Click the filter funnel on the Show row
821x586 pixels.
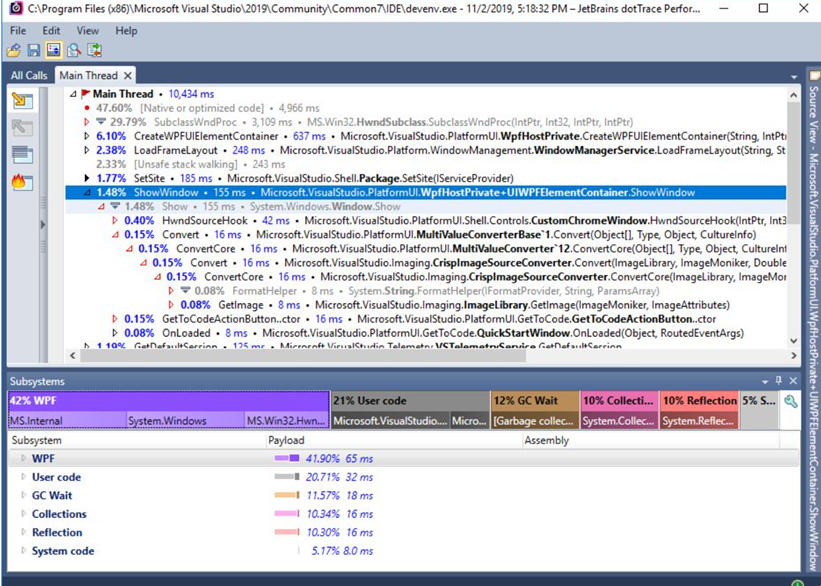pos(116,206)
